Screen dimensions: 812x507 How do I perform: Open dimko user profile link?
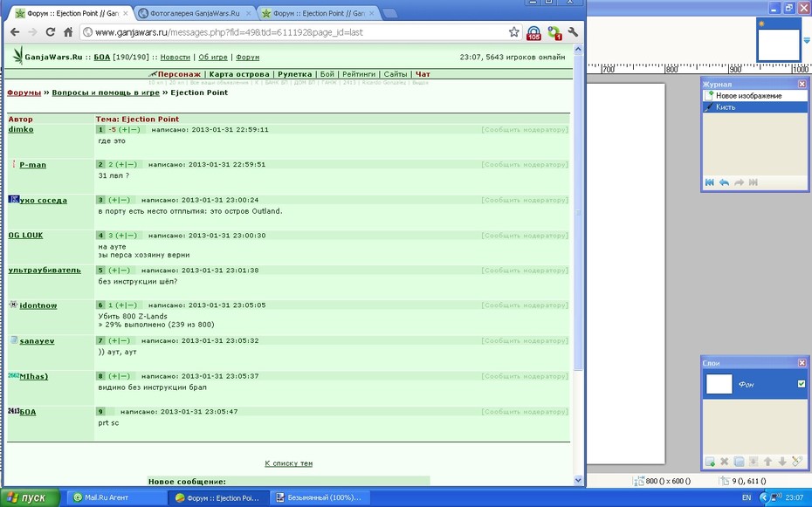[21, 129]
